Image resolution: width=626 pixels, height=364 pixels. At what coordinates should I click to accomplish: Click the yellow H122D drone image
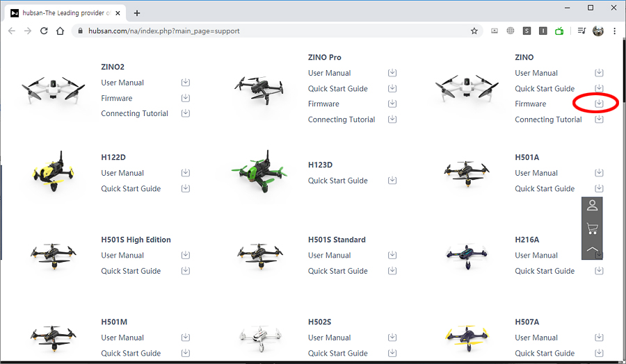click(53, 172)
